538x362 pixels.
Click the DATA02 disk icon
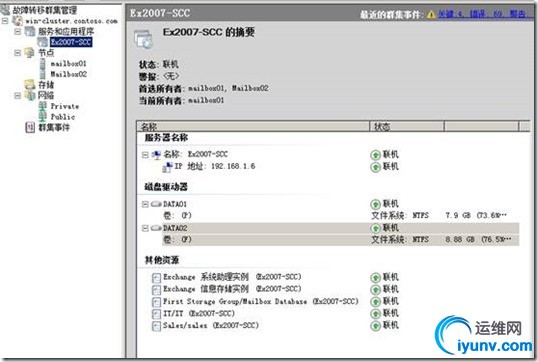pyautogui.click(x=156, y=228)
